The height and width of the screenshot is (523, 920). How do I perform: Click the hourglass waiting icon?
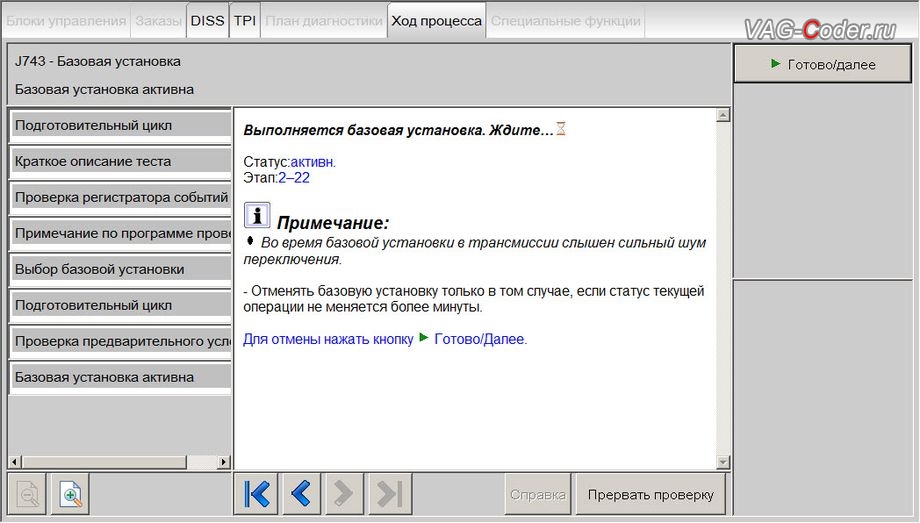[x=561, y=129]
